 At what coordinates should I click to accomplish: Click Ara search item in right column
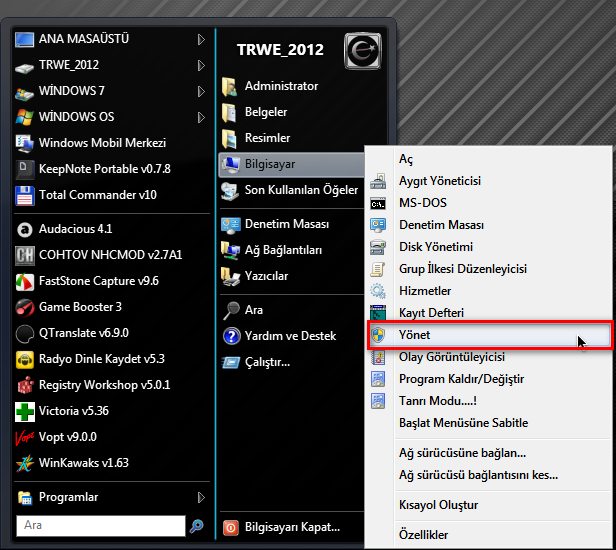(x=292, y=310)
